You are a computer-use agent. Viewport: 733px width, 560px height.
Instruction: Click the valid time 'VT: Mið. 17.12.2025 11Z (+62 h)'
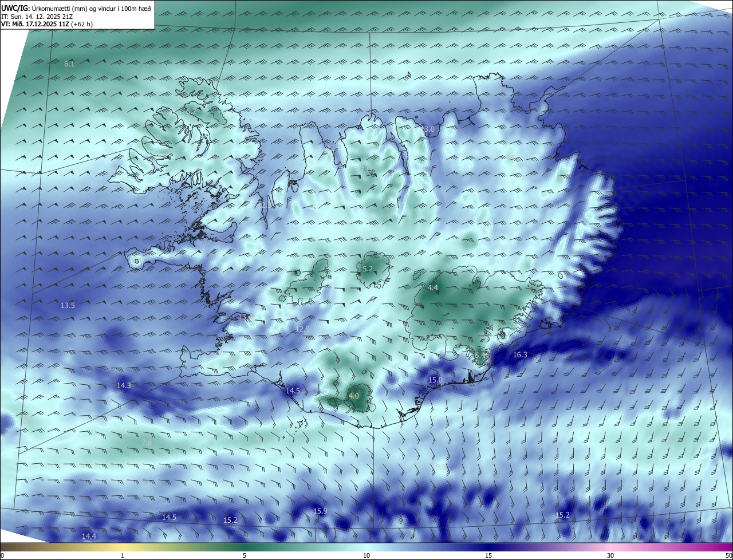point(47,24)
